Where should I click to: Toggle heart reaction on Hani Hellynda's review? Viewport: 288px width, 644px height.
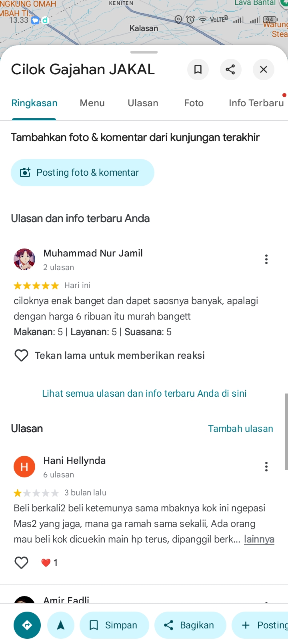[x=21, y=563]
